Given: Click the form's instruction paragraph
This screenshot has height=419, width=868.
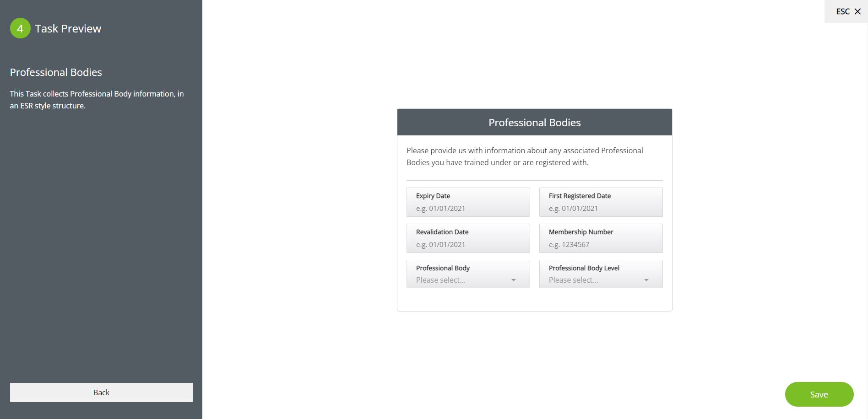Looking at the screenshot, I should tap(525, 156).
